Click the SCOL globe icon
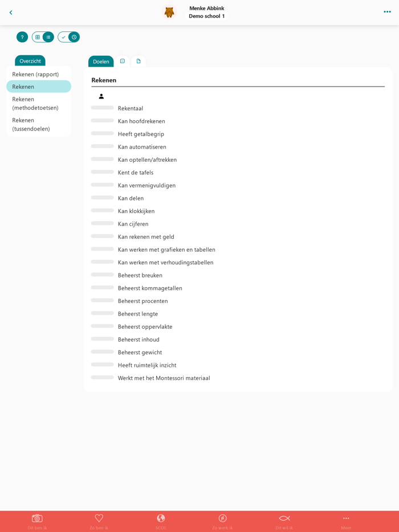 click(161, 518)
